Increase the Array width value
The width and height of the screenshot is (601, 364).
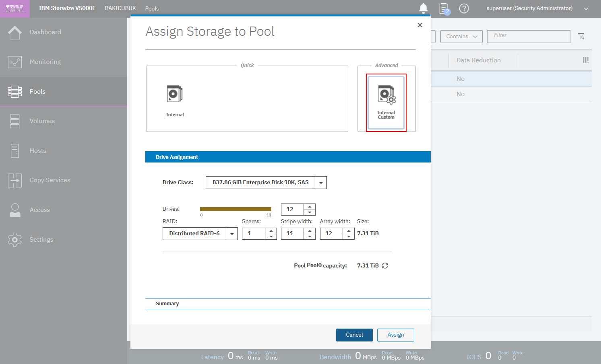349,231
